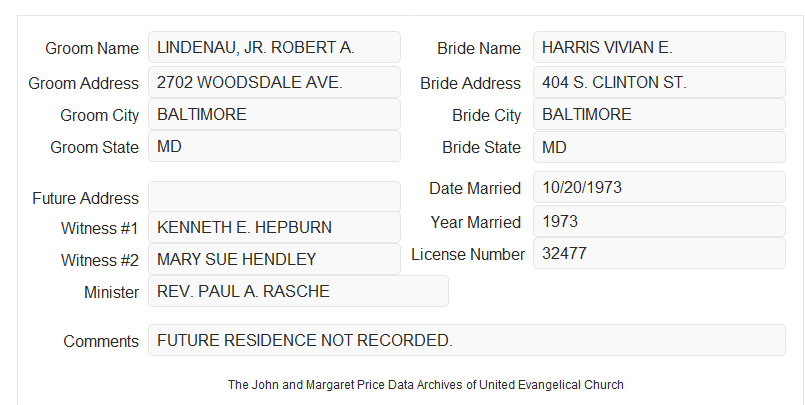Select the Bride Name field
Image resolution: width=805 pixels, height=405 pixels.
(x=659, y=47)
